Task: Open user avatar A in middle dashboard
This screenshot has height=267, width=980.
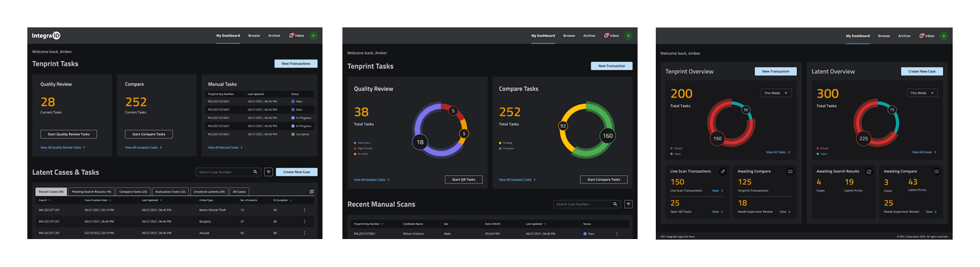Action: (628, 35)
